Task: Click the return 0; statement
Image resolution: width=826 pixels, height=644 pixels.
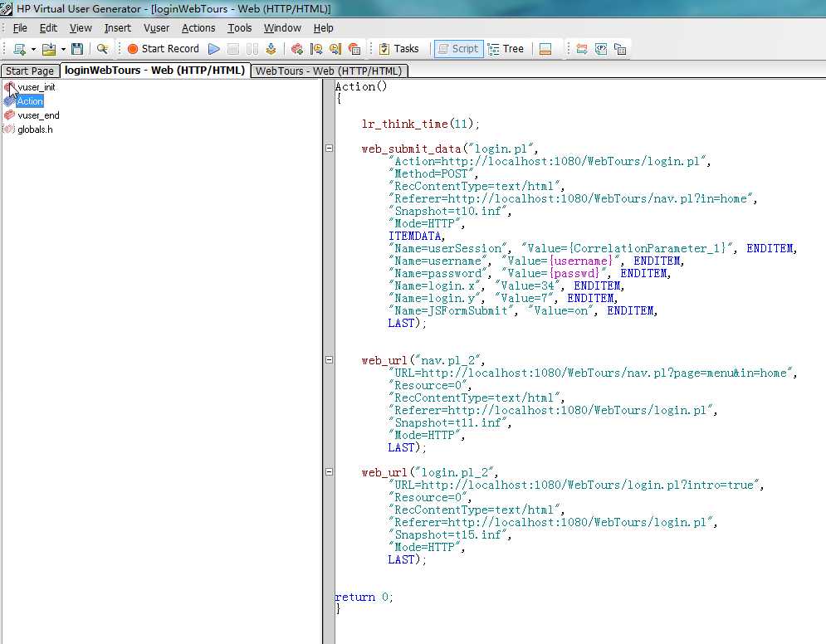Action: click(x=364, y=598)
